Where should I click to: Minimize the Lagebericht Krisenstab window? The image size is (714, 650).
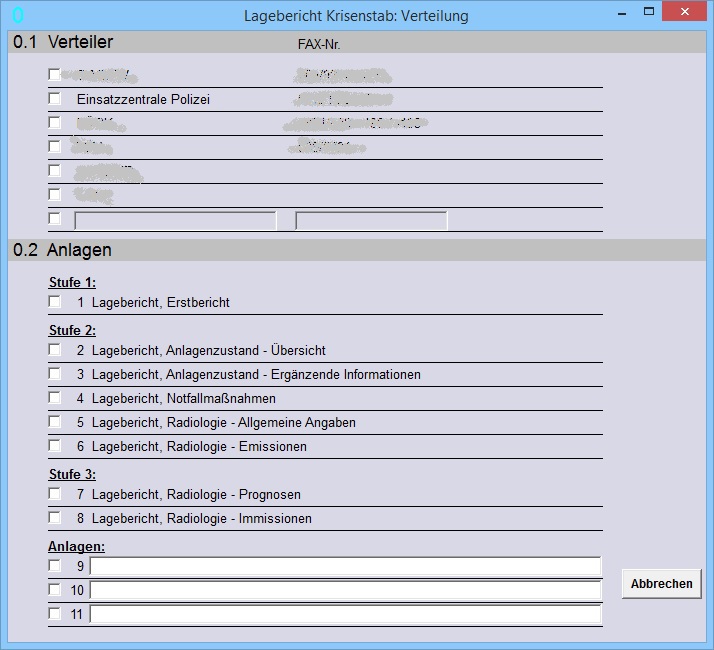[622, 13]
